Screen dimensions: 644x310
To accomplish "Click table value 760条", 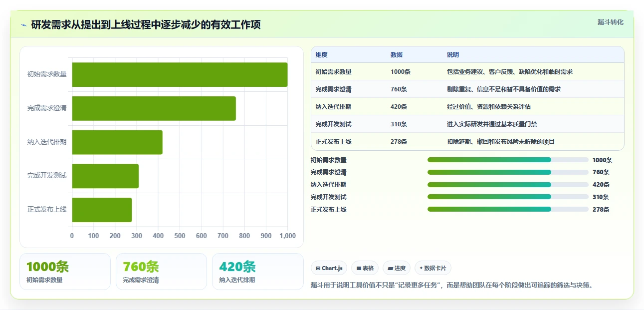I will click(399, 89).
